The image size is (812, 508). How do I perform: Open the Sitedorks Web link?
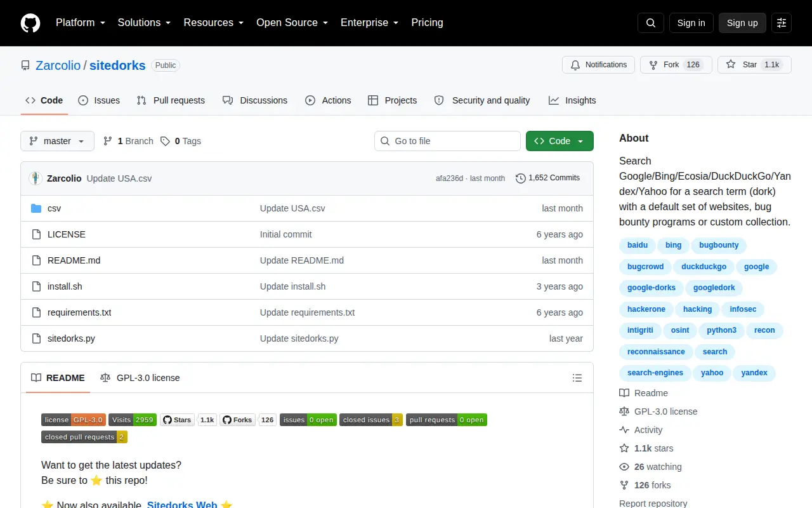click(x=182, y=505)
